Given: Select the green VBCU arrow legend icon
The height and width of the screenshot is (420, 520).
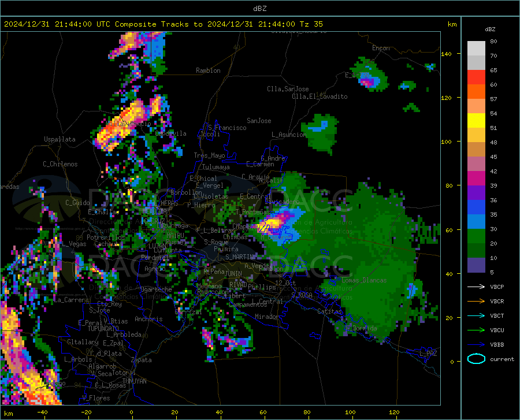Looking at the screenshot, I should (x=476, y=330).
